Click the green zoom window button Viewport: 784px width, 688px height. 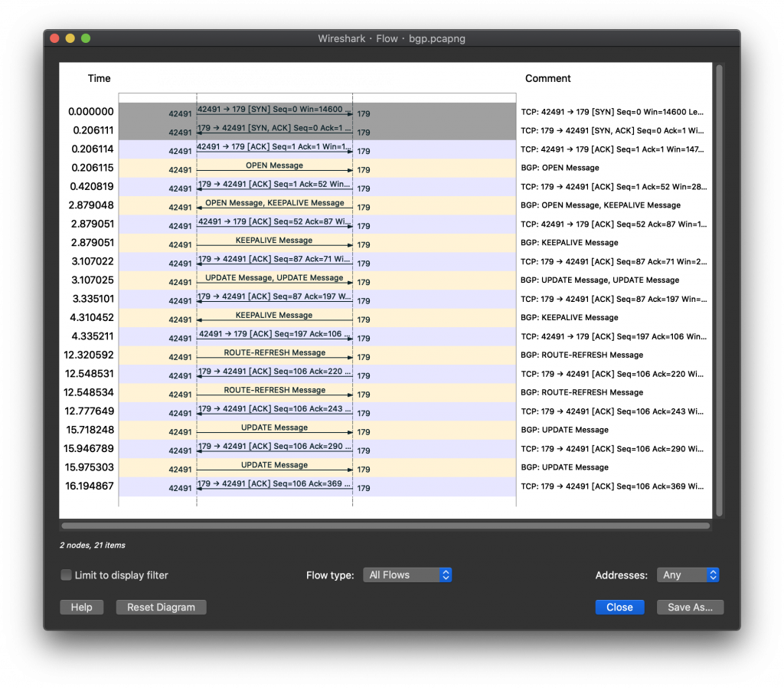(86, 38)
